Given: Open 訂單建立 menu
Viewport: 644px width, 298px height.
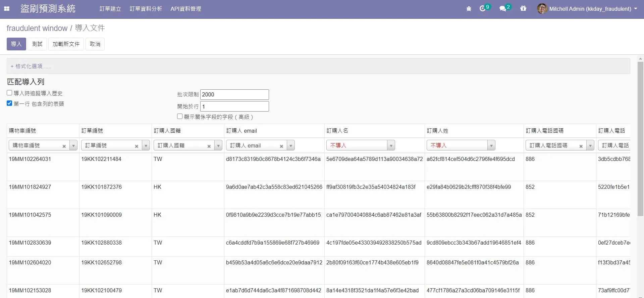Looking at the screenshot, I should click(x=110, y=9).
